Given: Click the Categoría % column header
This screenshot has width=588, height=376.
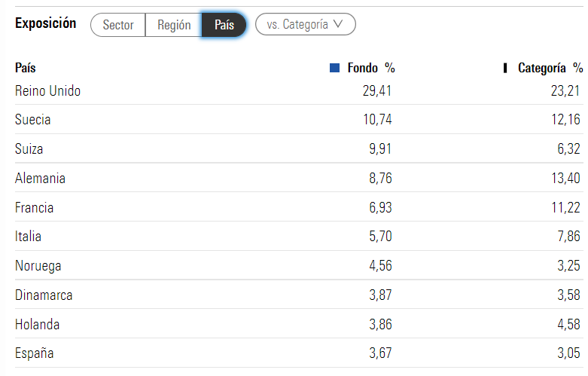Looking at the screenshot, I should click(550, 68).
